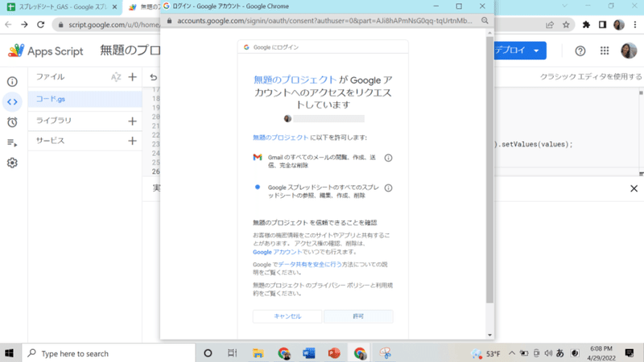
Task: Click the weather 53°F widget
Action: point(485,353)
